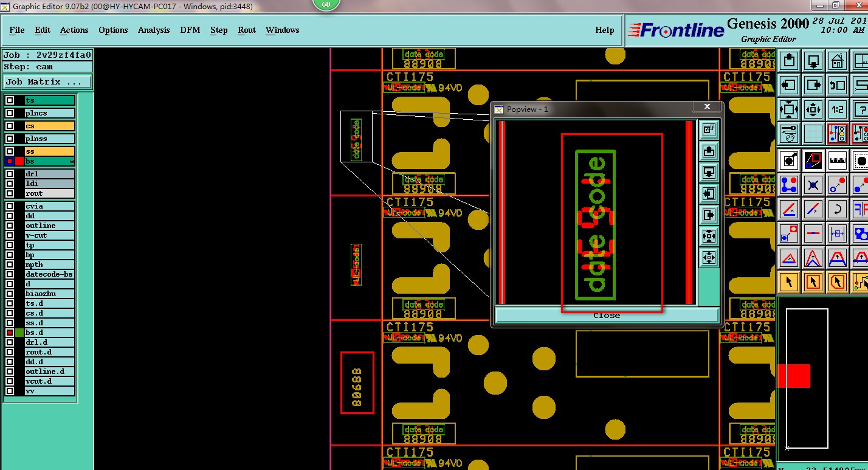Click Popview top window-arrow icon

coord(709,130)
